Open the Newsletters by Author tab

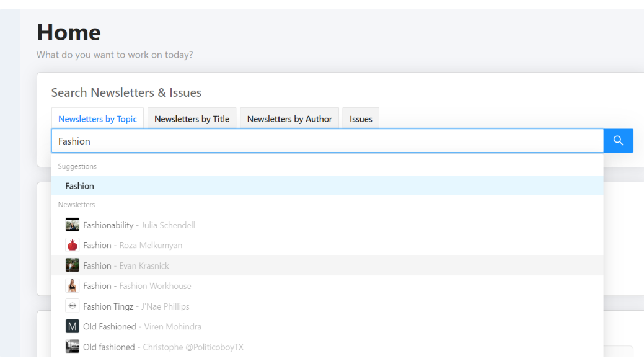289,119
